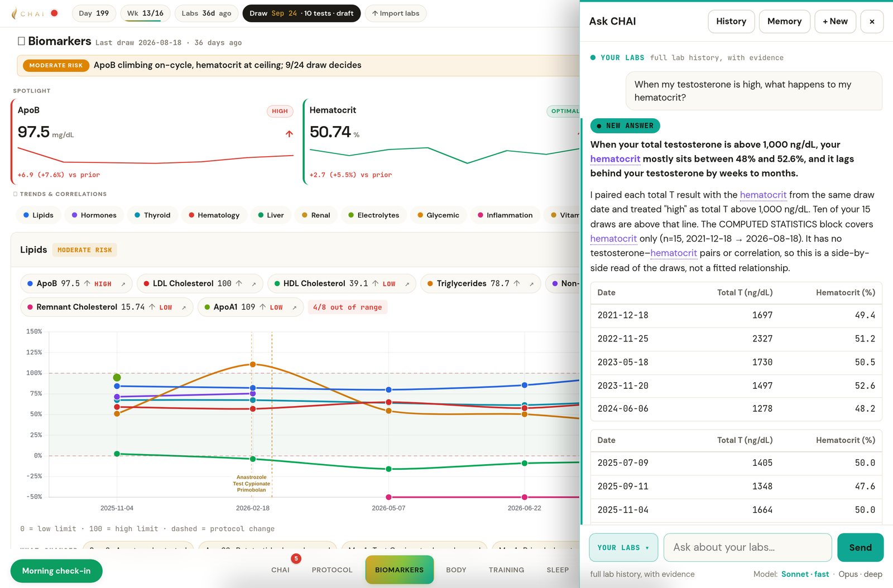
Task: Click the Import labs button
Action: (x=396, y=13)
